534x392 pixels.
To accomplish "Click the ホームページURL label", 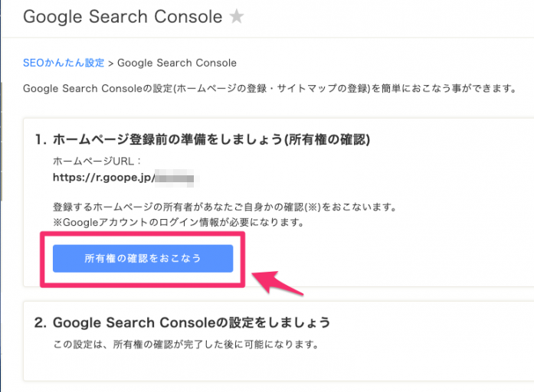I will (x=97, y=161).
